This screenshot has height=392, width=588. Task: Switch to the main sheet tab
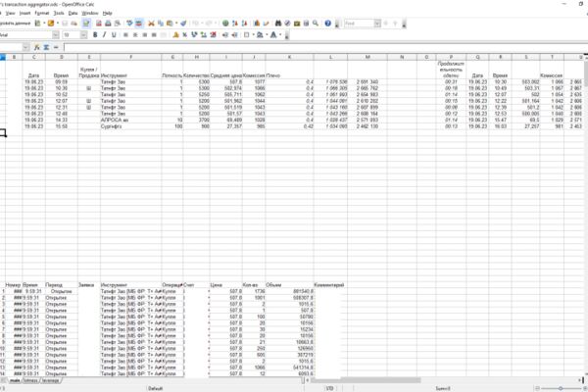click(15, 380)
